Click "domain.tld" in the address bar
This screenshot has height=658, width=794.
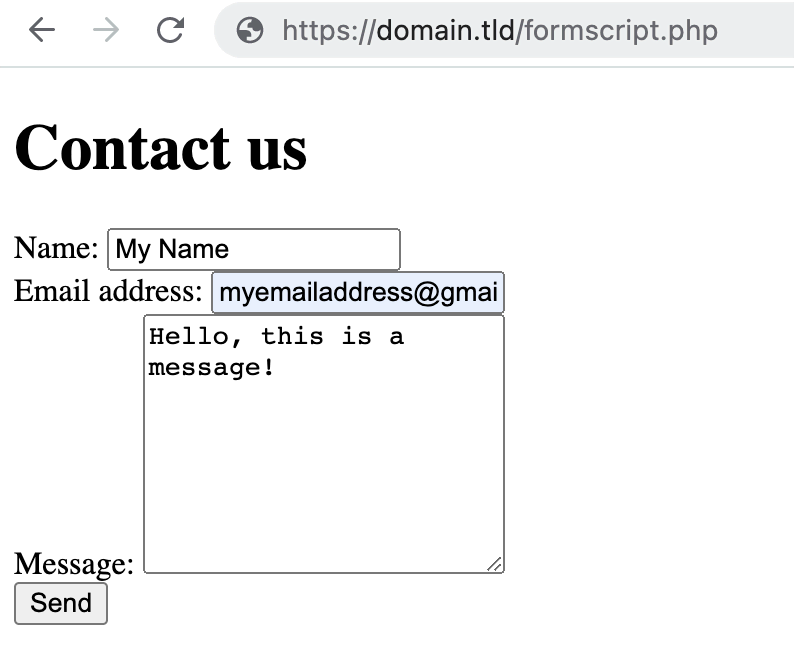(x=446, y=31)
